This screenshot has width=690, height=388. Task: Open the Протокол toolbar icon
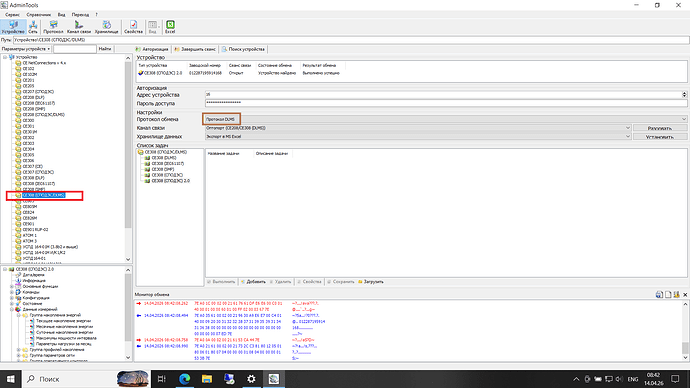pyautogui.click(x=53, y=27)
